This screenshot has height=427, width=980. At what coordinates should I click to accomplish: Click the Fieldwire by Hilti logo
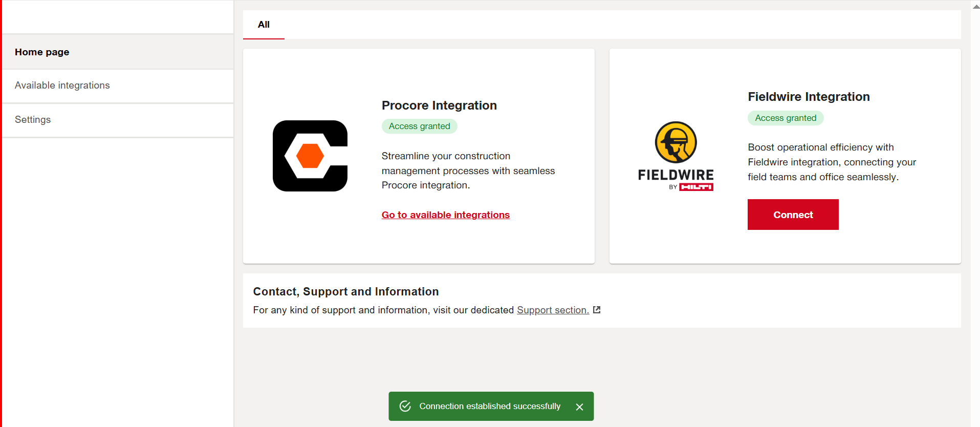pos(676,156)
